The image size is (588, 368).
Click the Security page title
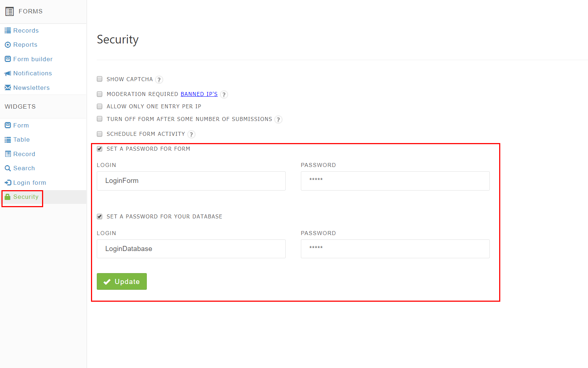click(118, 39)
